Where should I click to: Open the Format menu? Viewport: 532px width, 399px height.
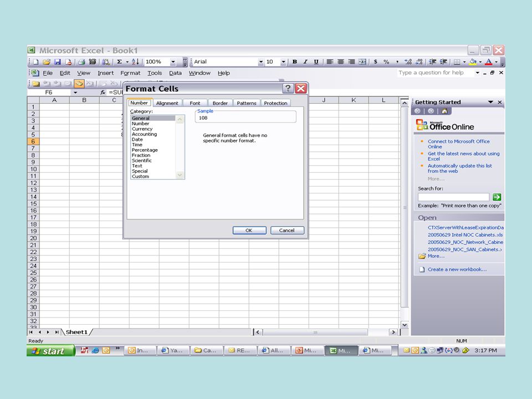tap(130, 73)
